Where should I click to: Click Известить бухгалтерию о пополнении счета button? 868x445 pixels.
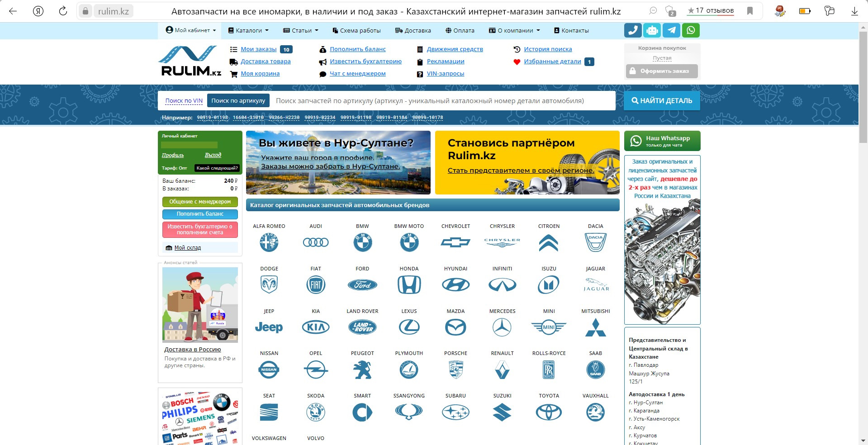[x=200, y=229]
